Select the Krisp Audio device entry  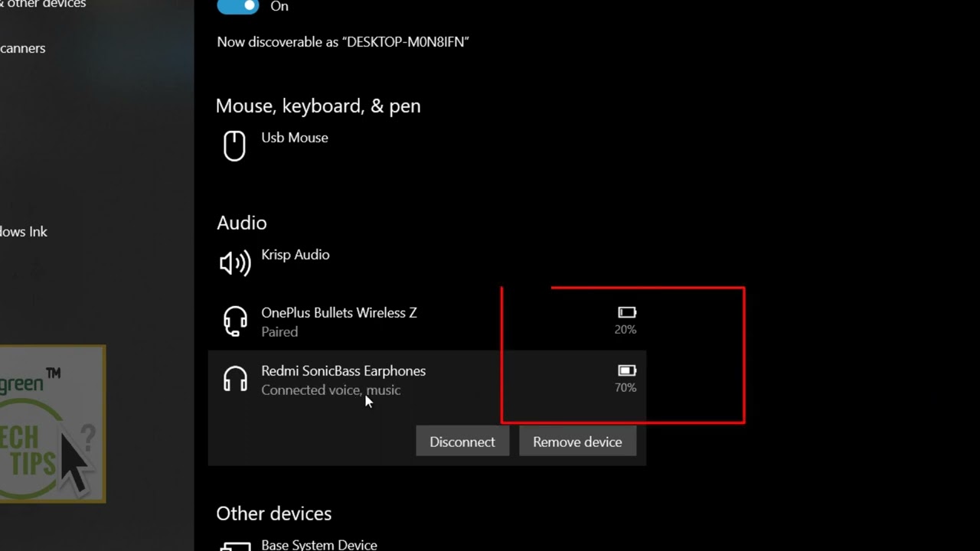[x=296, y=255]
